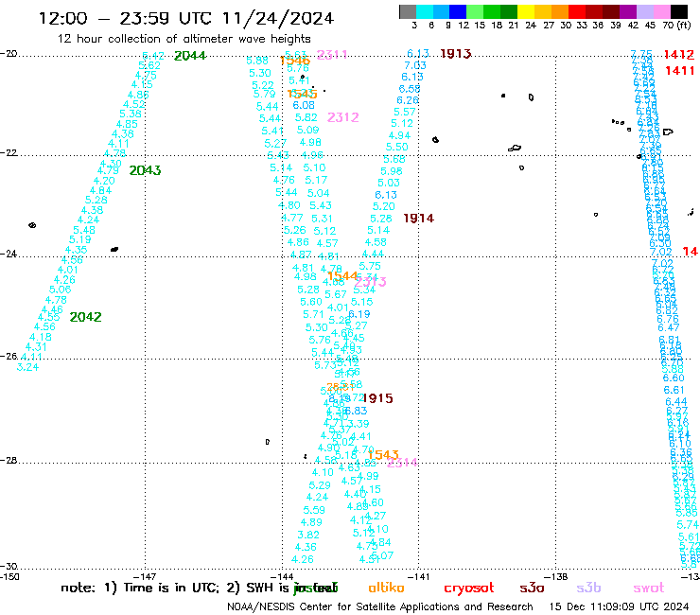Click the green time label '2044'
The image size is (700, 615).
coord(190,56)
